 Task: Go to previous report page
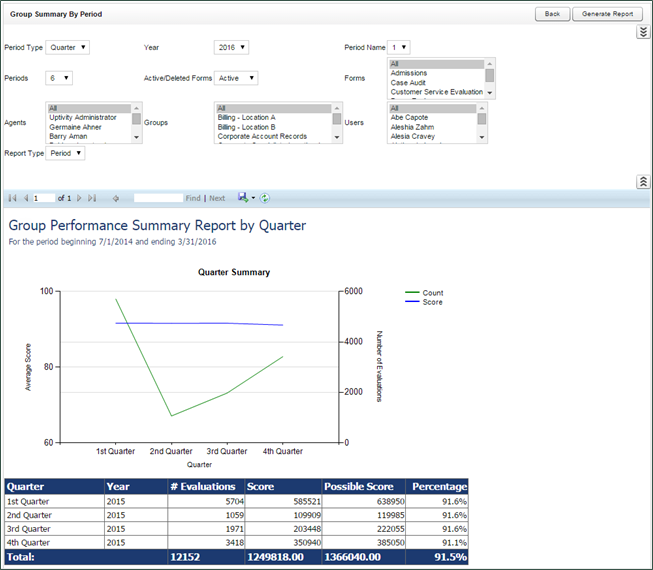[26, 198]
